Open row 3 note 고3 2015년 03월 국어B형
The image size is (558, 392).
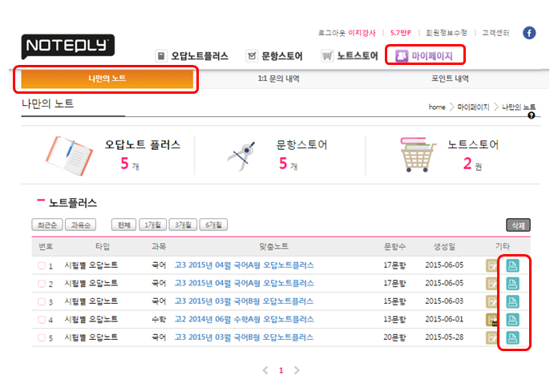click(x=244, y=301)
